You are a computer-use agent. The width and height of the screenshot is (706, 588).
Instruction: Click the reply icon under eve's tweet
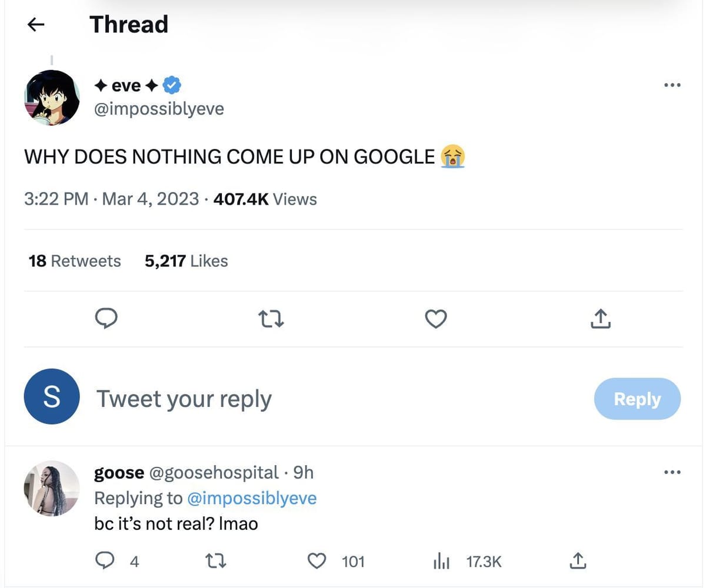pyautogui.click(x=106, y=319)
